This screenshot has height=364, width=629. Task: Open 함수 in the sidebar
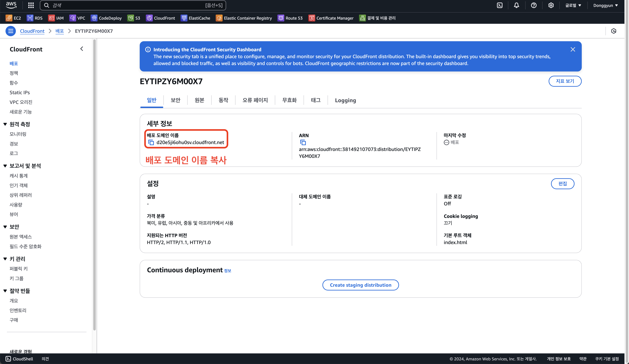point(14,83)
